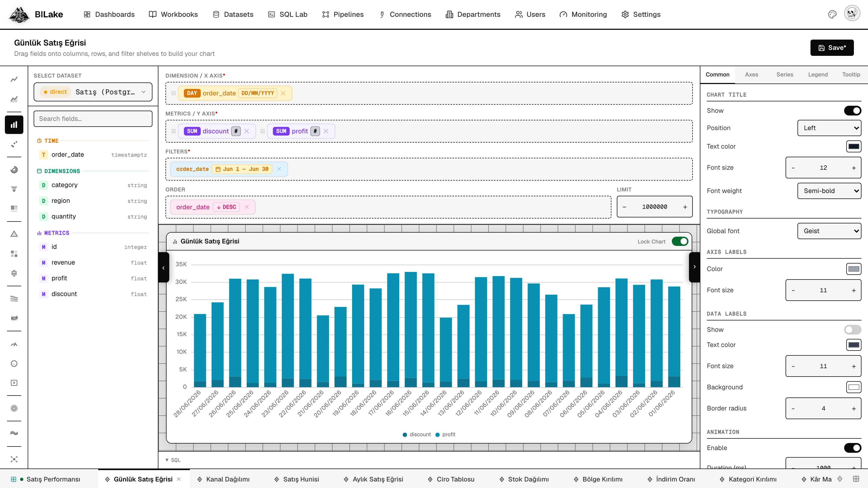Expand the SQL section
Image resolution: width=868 pixels, height=488 pixels.
173,460
